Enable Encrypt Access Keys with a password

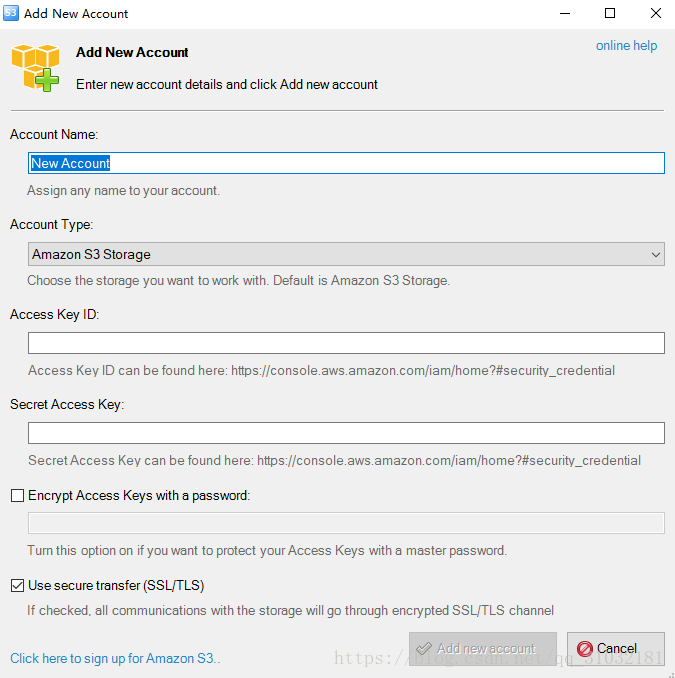pyautogui.click(x=17, y=496)
